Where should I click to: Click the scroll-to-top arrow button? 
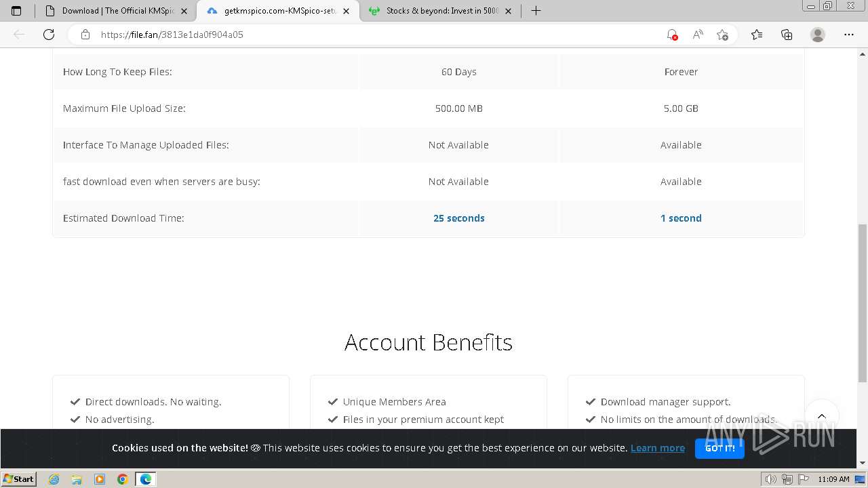click(x=821, y=417)
